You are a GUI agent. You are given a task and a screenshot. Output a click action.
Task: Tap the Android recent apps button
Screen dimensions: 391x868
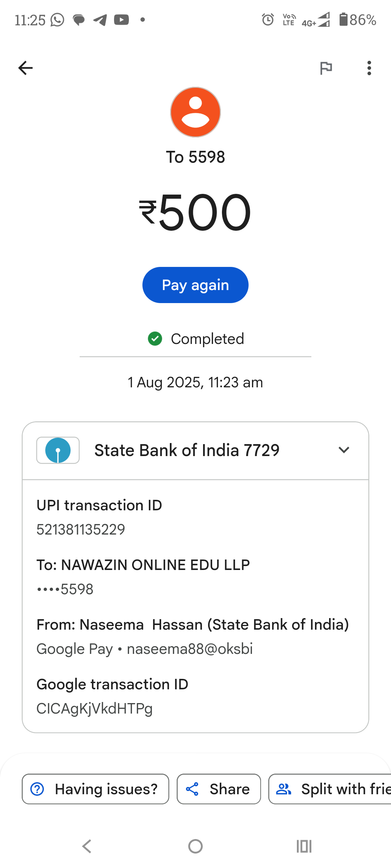(304, 846)
